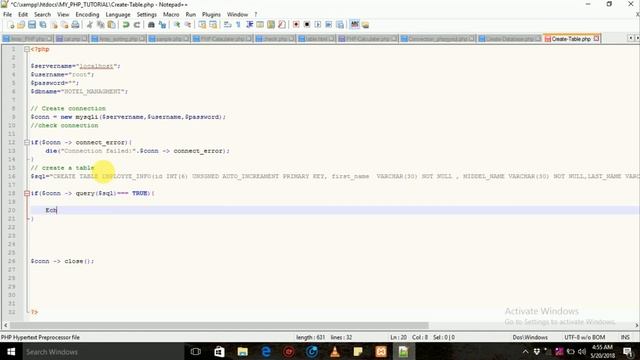Screen dimensions: 640x360
Task: Click the Save Recorded Macro icon
Action: pos(340,25)
